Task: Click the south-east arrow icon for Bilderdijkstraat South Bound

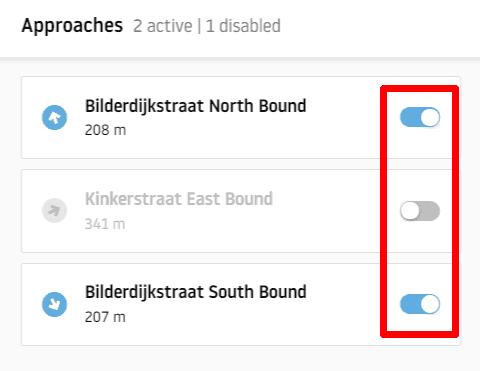Action: (x=54, y=304)
